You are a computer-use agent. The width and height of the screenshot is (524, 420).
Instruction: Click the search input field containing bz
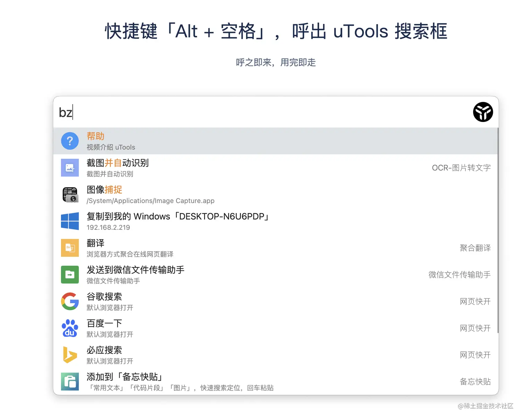point(262,112)
